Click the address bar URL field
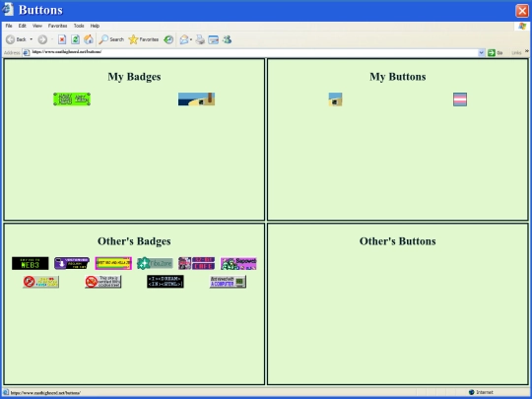Viewport: 532px width, 399px height. tap(254, 52)
